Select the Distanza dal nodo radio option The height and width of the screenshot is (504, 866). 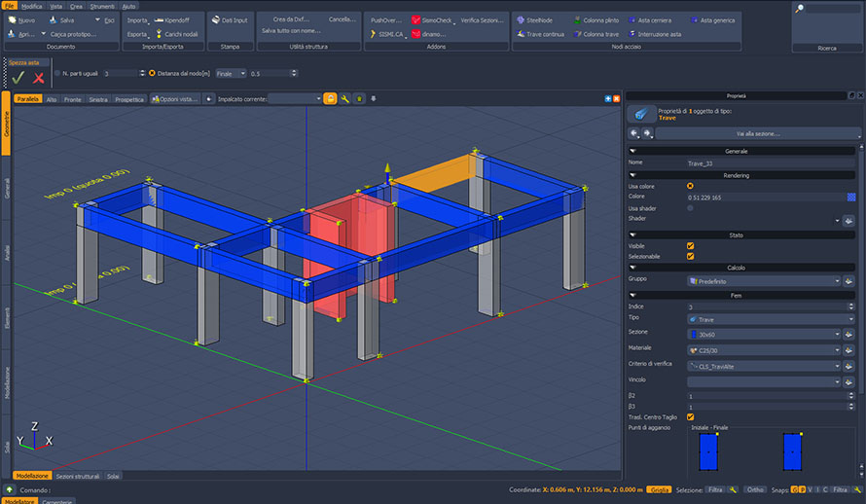[x=152, y=73]
